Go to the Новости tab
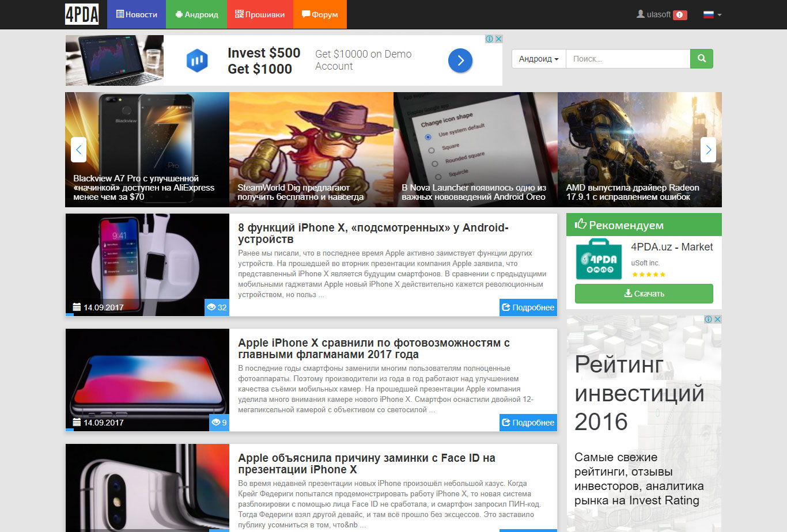 coord(137,14)
